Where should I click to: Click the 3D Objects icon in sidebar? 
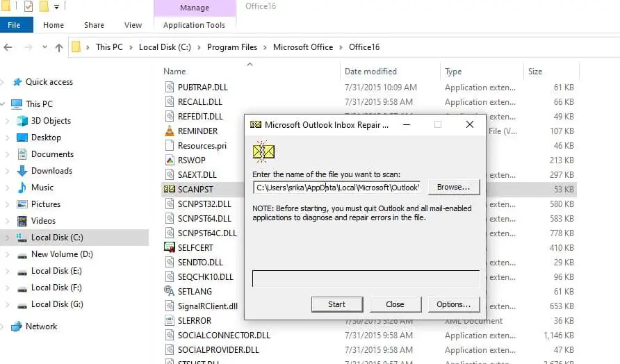click(x=22, y=121)
